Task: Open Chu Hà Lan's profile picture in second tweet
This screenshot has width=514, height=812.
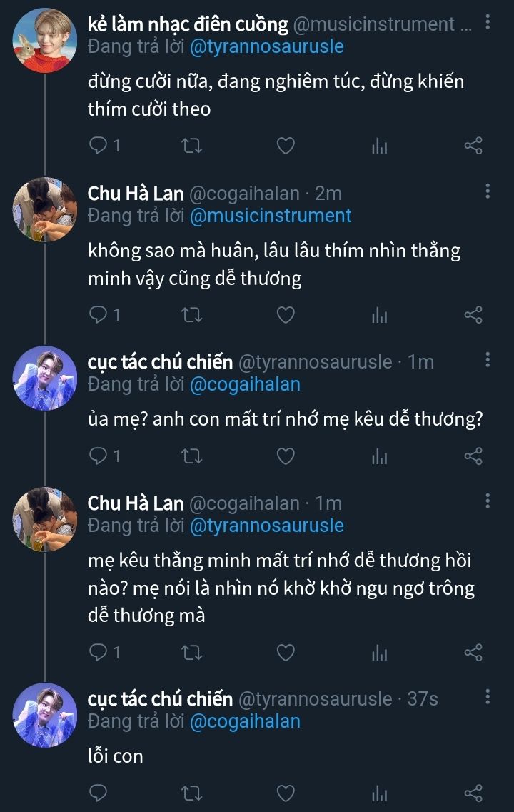Action: point(44,209)
